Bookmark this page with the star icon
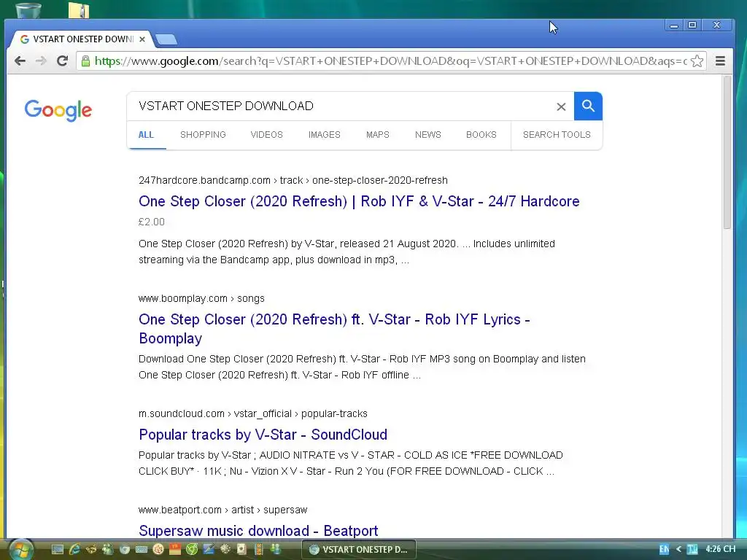The width and height of the screenshot is (747, 560). (x=697, y=61)
